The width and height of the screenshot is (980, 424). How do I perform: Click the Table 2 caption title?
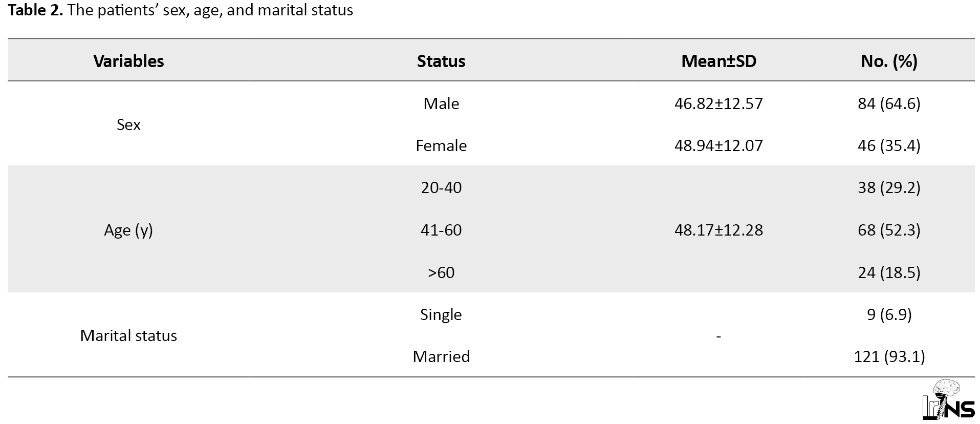[x=180, y=10]
